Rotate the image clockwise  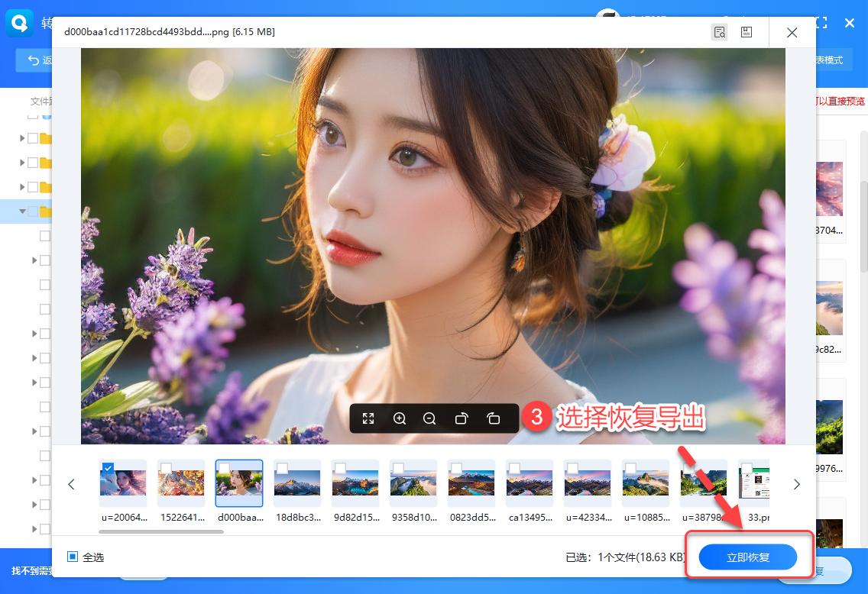(x=493, y=418)
